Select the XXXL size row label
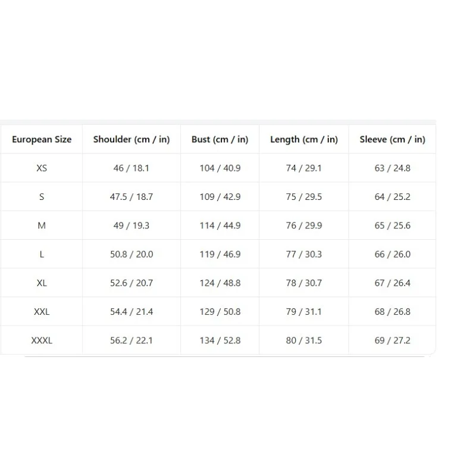 coord(42,340)
